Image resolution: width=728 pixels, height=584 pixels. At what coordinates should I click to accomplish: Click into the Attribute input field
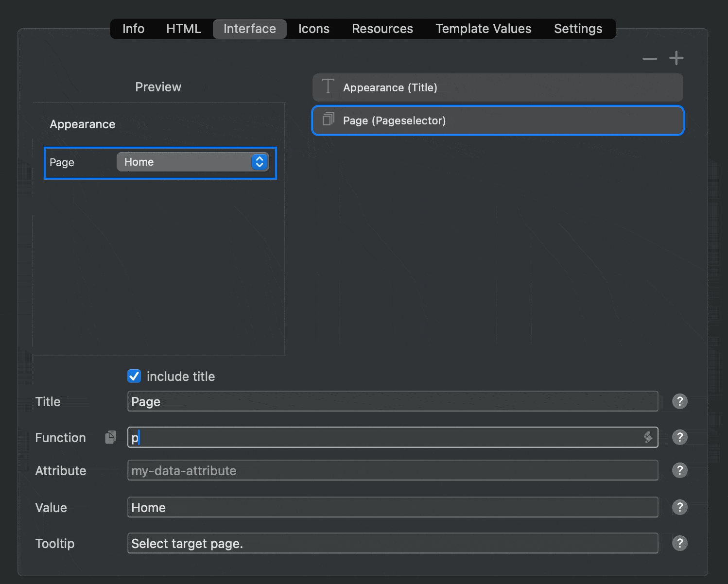point(392,470)
